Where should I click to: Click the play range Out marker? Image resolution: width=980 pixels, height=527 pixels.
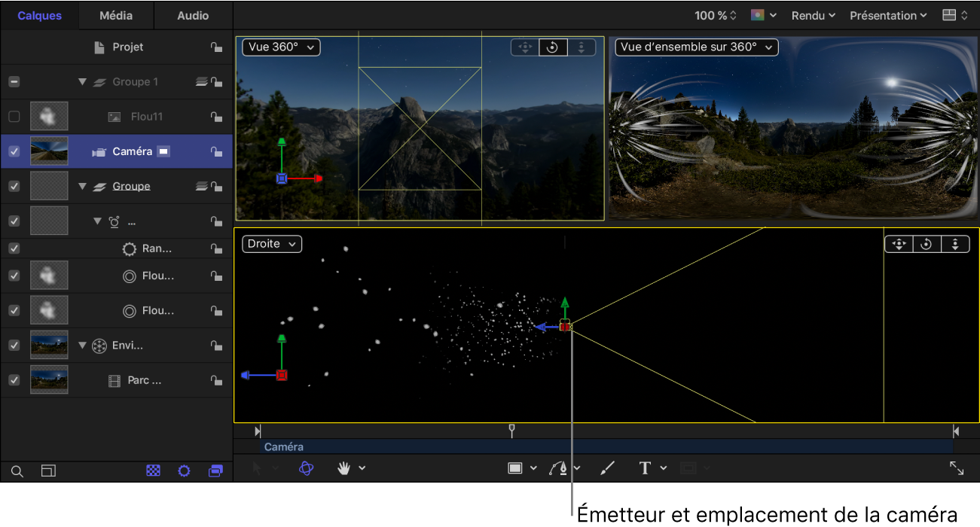click(x=956, y=431)
